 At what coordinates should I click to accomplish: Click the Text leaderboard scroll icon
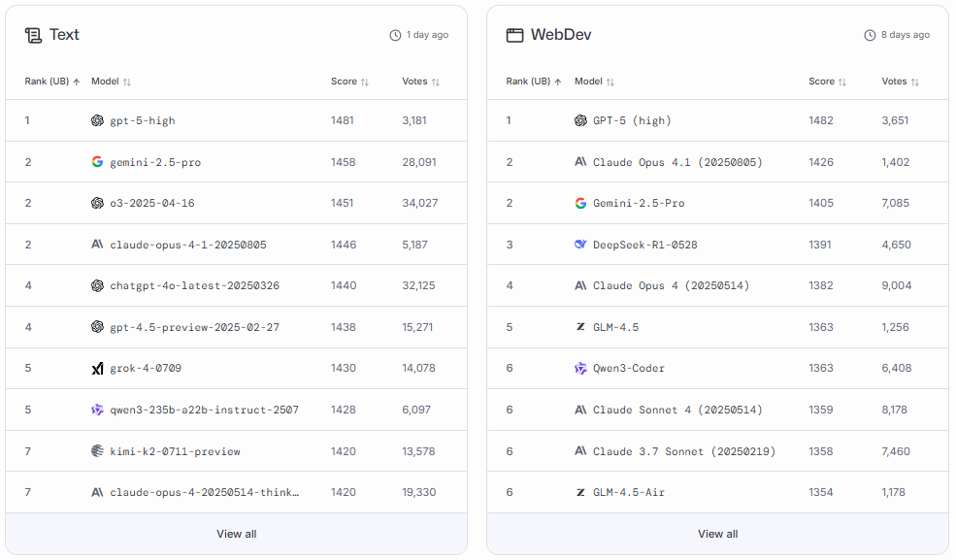(x=34, y=35)
